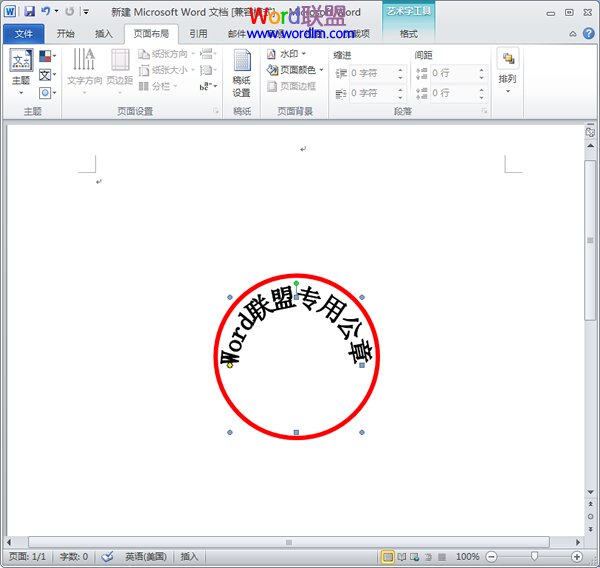Screen dimensions: 600x568
Task: Click the Undo arrow icon
Action: (46, 11)
